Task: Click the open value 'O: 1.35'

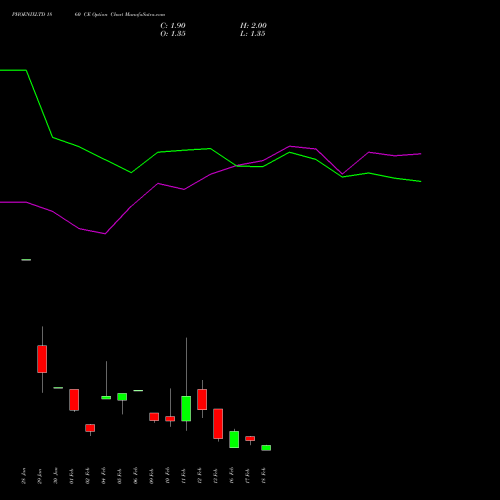Action: click(x=173, y=34)
